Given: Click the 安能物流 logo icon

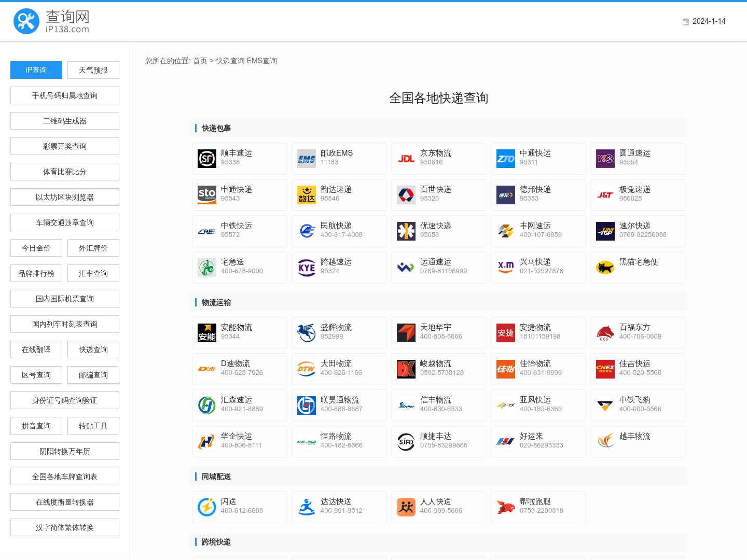Looking at the screenshot, I should pos(207,333).
